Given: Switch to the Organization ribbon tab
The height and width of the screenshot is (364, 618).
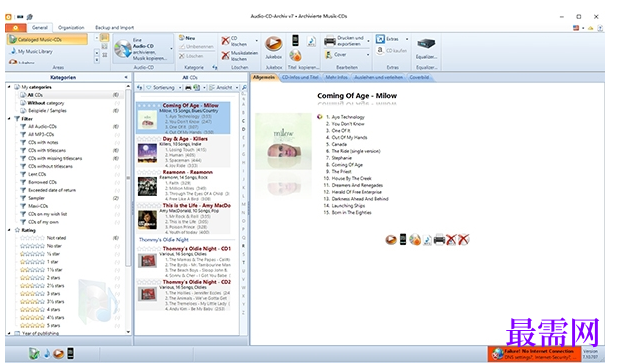Looking at the screenshot, I should pos(71,28).
